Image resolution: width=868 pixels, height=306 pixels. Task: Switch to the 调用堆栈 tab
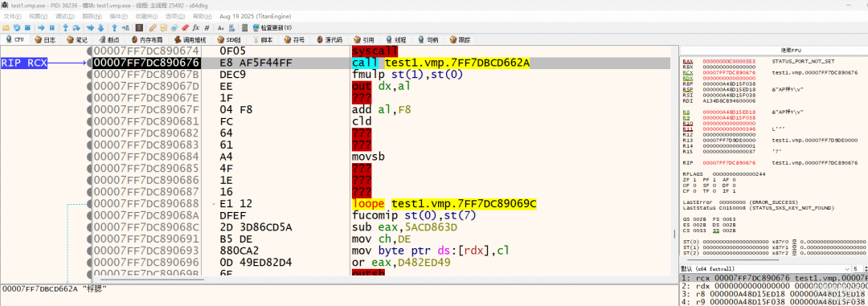click(190, 40)
